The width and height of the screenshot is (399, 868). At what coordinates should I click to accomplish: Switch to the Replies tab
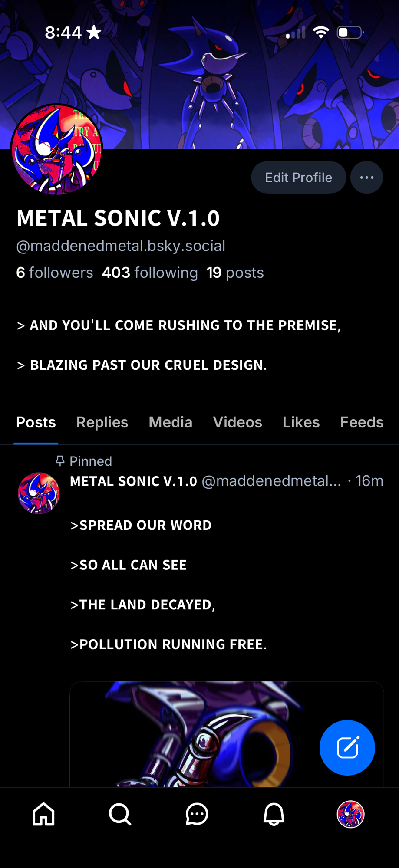click(102, 422)
